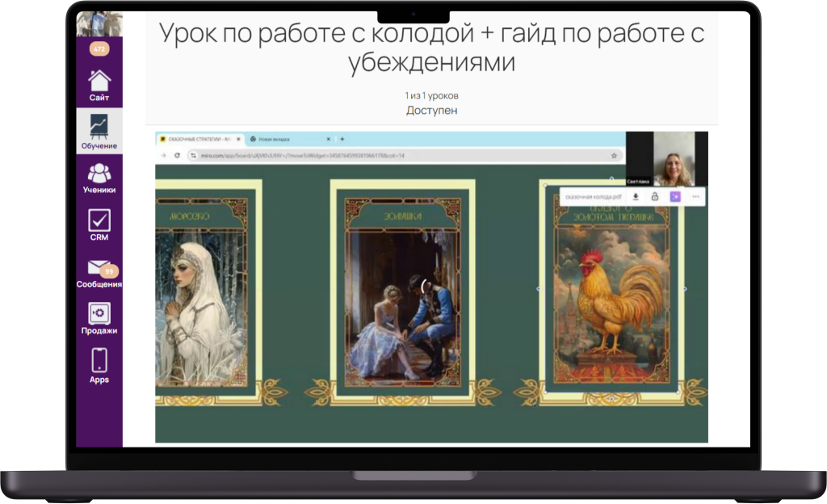This screenshot has height=504, width=827.
Task: Click the сказочная колода.pdf file name
Action: 594,196
